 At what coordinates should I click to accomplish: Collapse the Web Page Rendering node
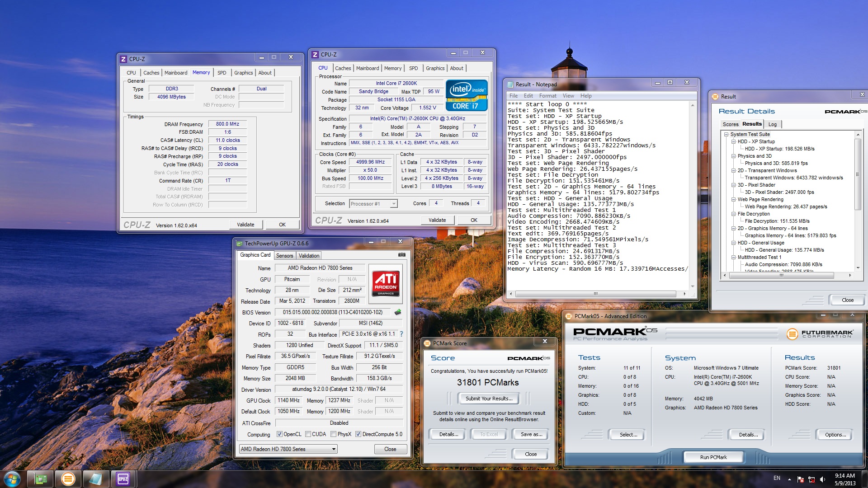coord(733,199)
